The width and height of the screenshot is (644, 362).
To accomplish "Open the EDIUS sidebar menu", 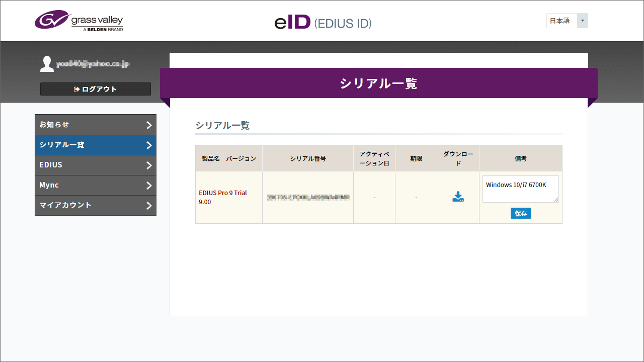I will (96, 165).
